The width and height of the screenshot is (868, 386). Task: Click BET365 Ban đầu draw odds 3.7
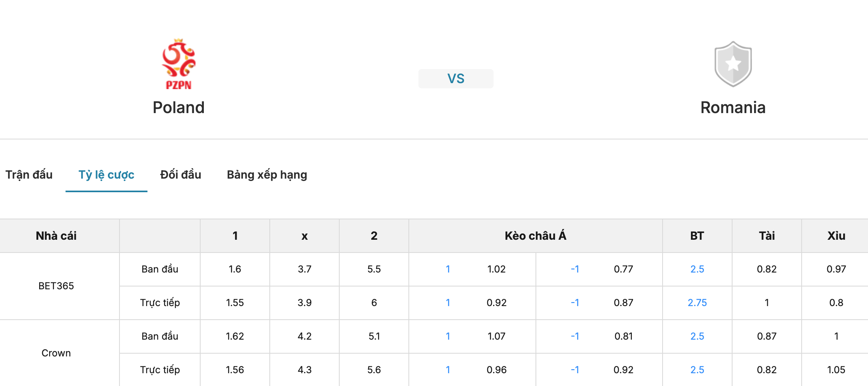click(x=305, y=269)
